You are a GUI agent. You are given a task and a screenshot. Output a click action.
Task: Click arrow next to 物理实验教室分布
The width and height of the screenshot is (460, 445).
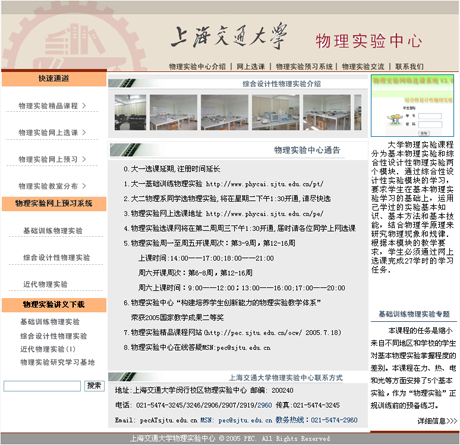84,186
